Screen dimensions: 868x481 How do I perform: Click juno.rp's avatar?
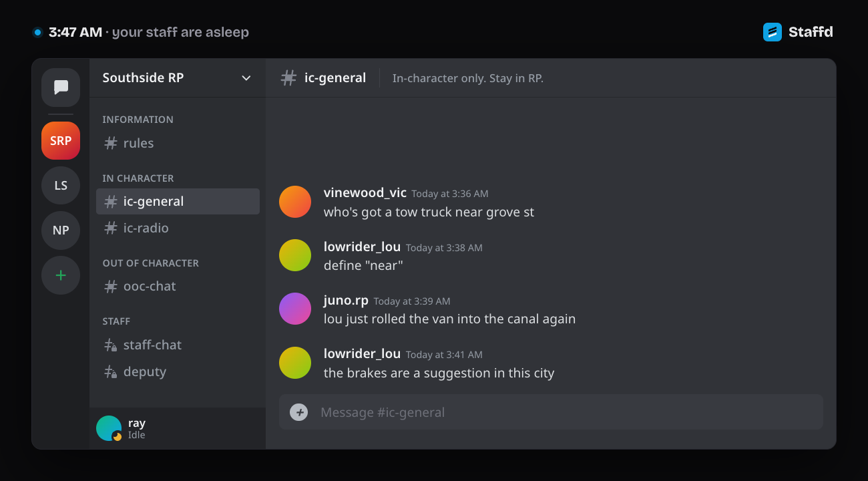(x=295, y=309)
